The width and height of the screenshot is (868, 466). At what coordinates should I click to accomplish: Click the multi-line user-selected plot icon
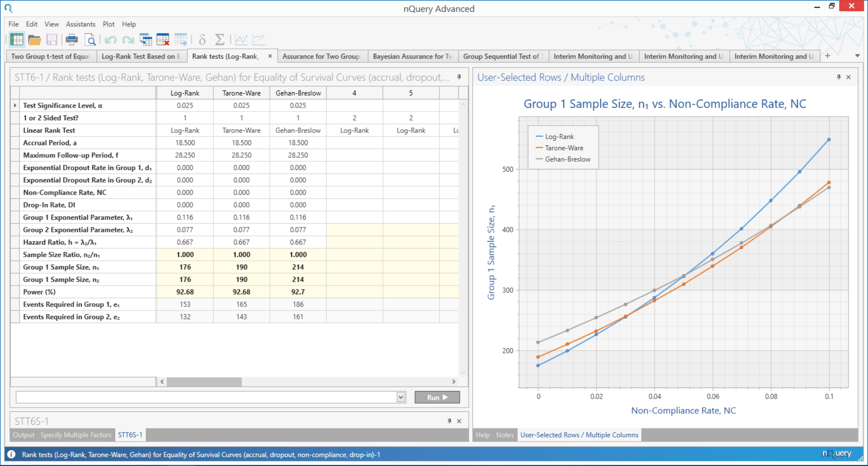tap(259, 40)
